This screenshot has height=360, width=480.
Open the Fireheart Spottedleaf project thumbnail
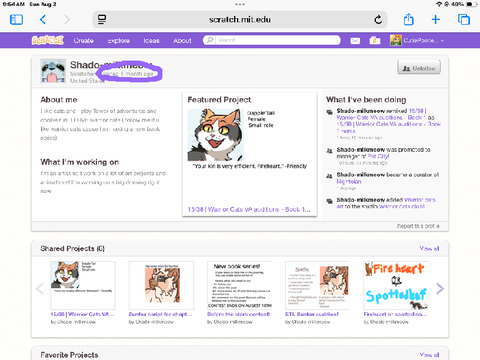[x=396, y=285]
